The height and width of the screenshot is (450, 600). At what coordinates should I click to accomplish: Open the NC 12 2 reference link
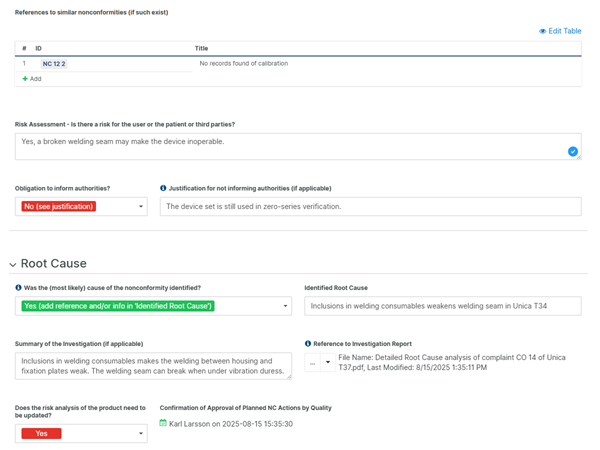(x=54, y=64)
